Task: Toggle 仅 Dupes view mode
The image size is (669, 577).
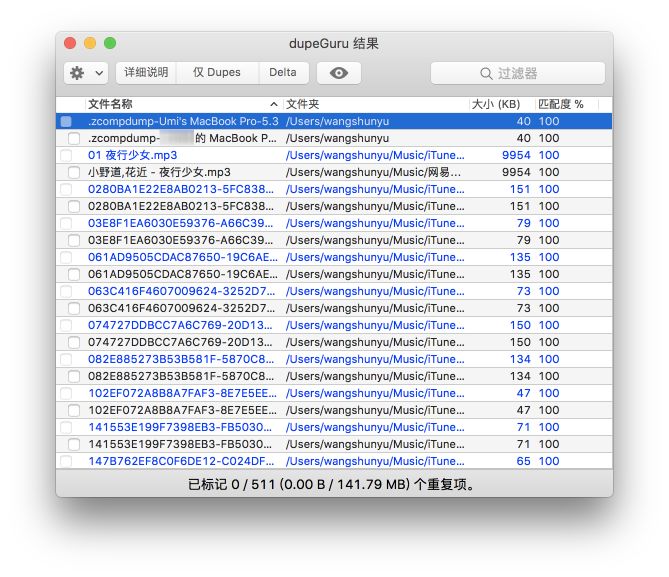Action: (x=217, y=73)
